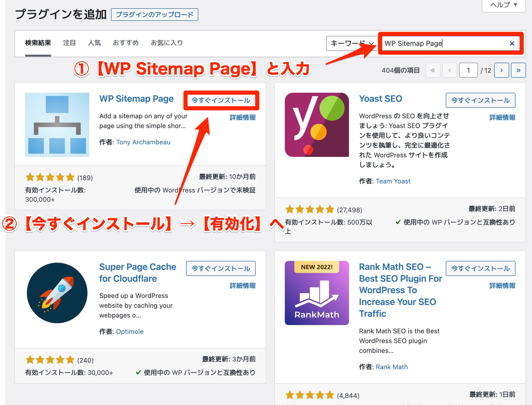Open 詳細情報 link for Yoast SEO
This screenshot has width=532, height=405.
tap(502, 117)
